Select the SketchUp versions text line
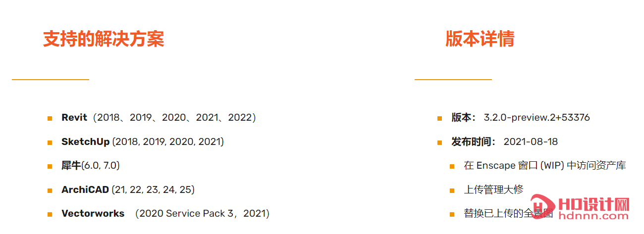This screenshot has height=234, width=644. point(143,141)
